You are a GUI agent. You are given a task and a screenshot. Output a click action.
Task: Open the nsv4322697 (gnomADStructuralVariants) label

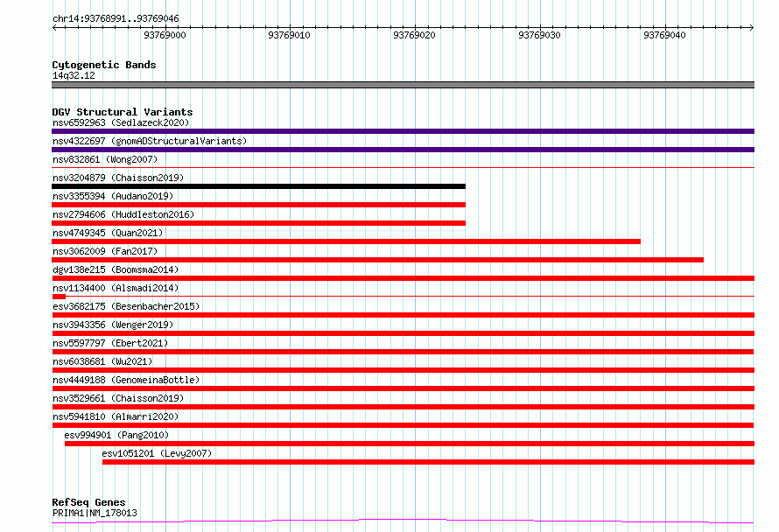pyautogui.click(x=150, y=141)
